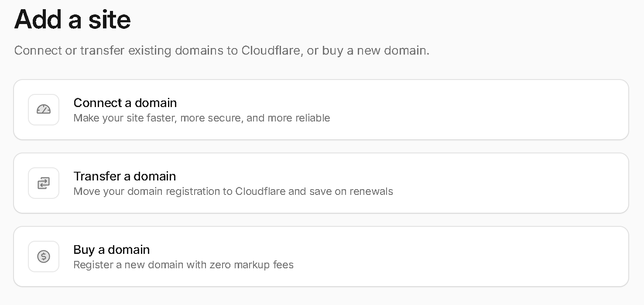
Task: Select the 'Buy a domain' title text
Action: click(x=112, y=250)
